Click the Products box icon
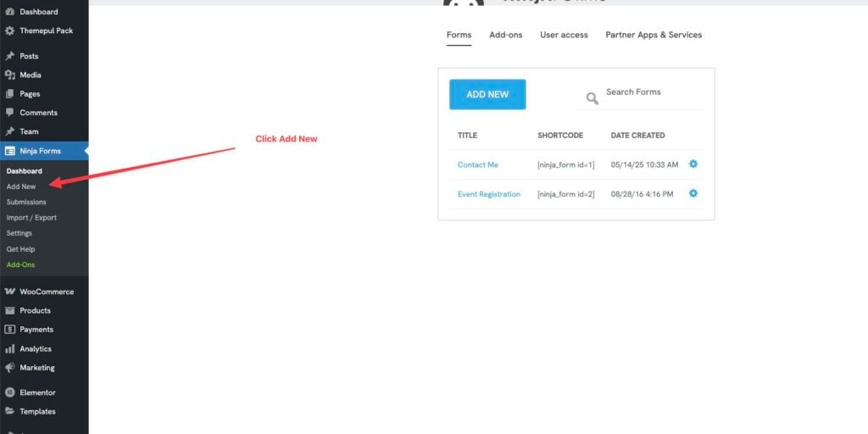The width and height of the screenshot is (868, 434). coord(9,310)
